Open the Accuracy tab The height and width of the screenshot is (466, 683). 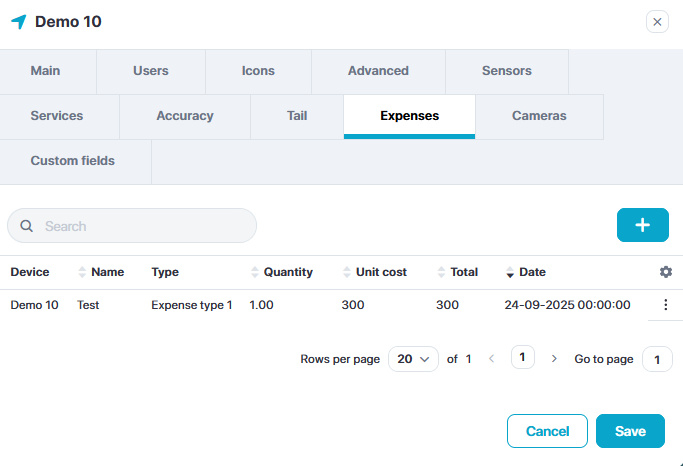pos(185,116)
